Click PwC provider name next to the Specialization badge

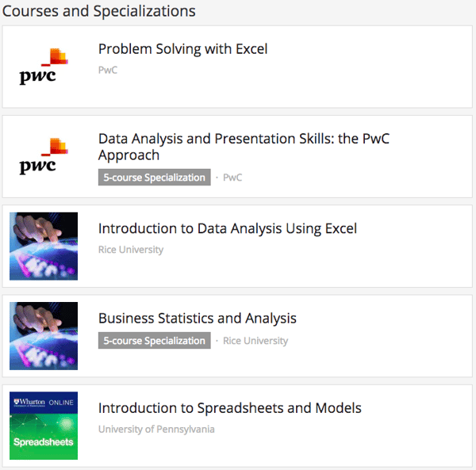click(232, 178)
